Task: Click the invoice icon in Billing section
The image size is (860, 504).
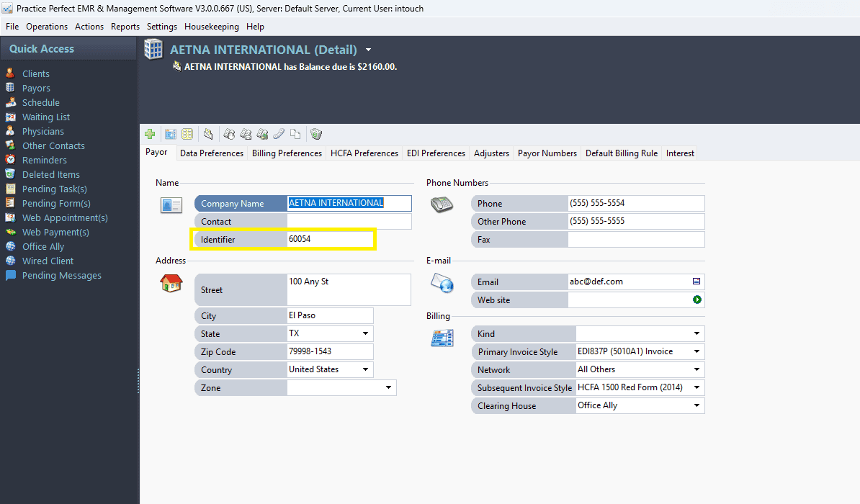Action: pyautogui.click(x=442, y=338)
